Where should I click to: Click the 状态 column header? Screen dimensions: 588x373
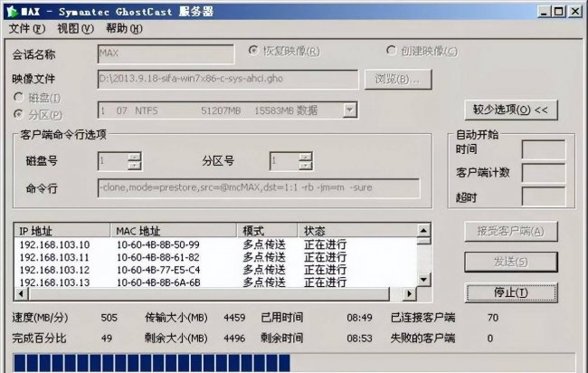[357, 231]
